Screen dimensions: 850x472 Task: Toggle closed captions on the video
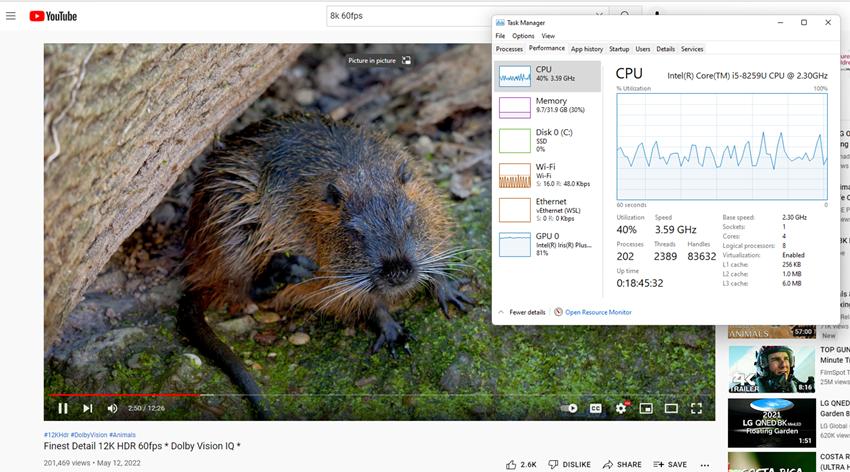[x=596, y=408]
